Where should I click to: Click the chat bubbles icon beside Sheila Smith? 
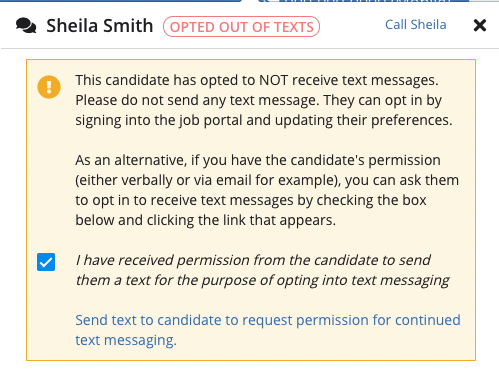26,26
